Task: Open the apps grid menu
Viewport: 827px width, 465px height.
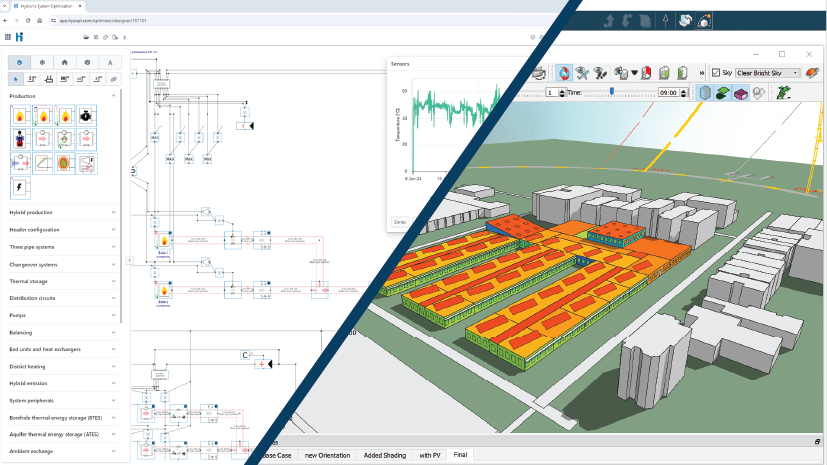Action: (7, 37)
